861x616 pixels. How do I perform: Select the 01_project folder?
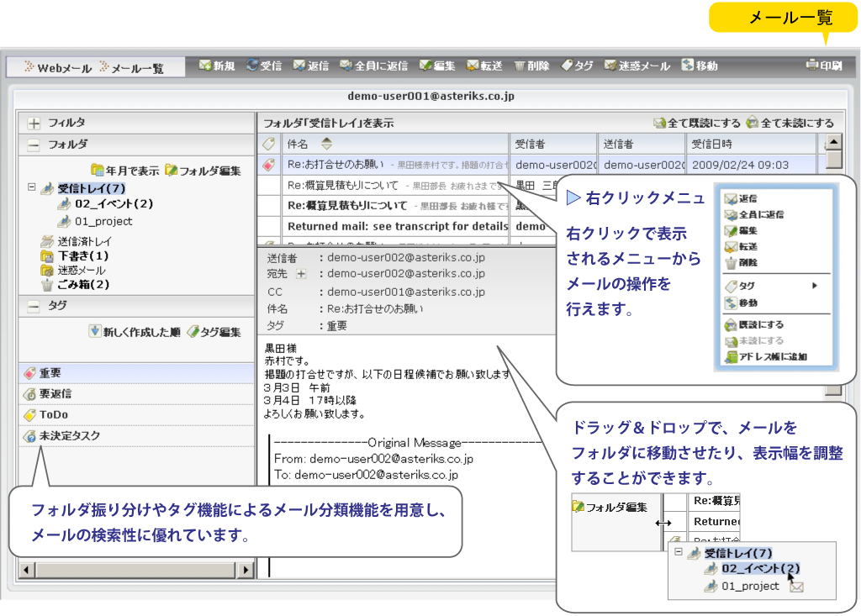pos(103,221)
